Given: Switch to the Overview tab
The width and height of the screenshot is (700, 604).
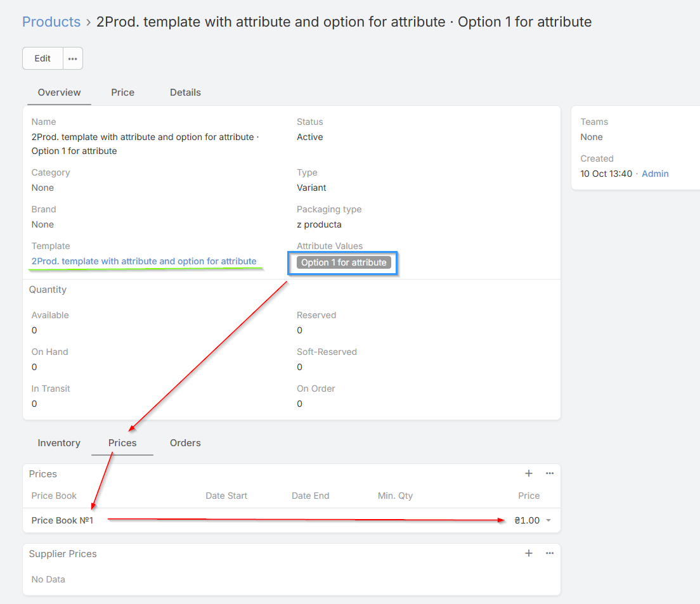Looking at the screenshot, I should pos(59,93).
